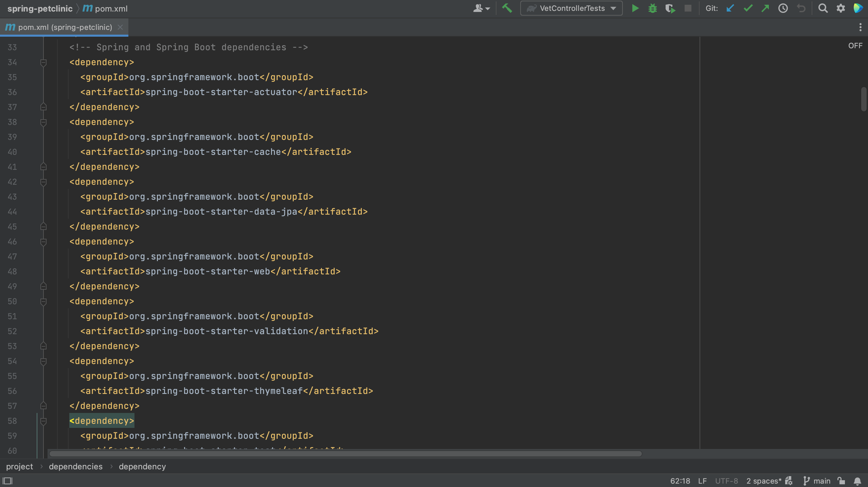Open IDE Settings with the gear icon
This screenshot has height=487, width=868.
click(x=841, y=8)
